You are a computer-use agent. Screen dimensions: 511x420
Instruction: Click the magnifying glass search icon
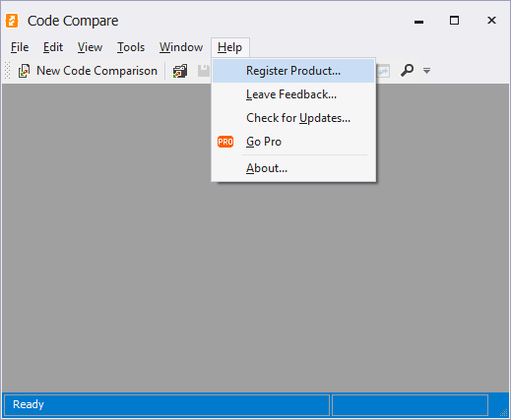tap(407, 70)
